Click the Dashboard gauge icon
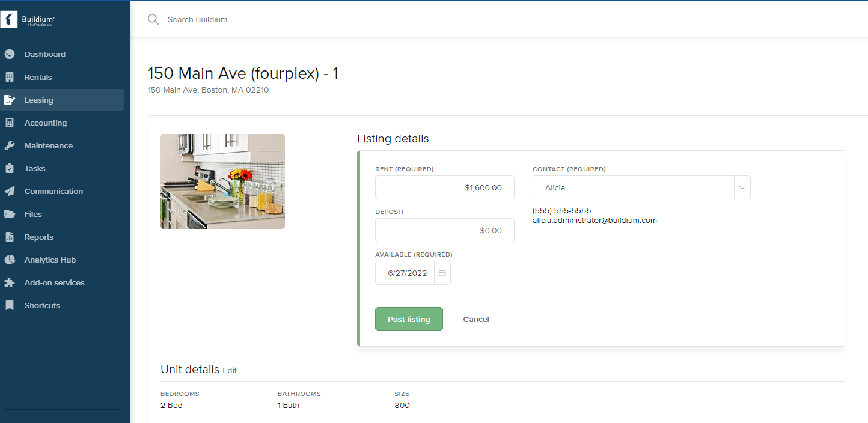Screen dimensions: 868x423 click(10, 54)
